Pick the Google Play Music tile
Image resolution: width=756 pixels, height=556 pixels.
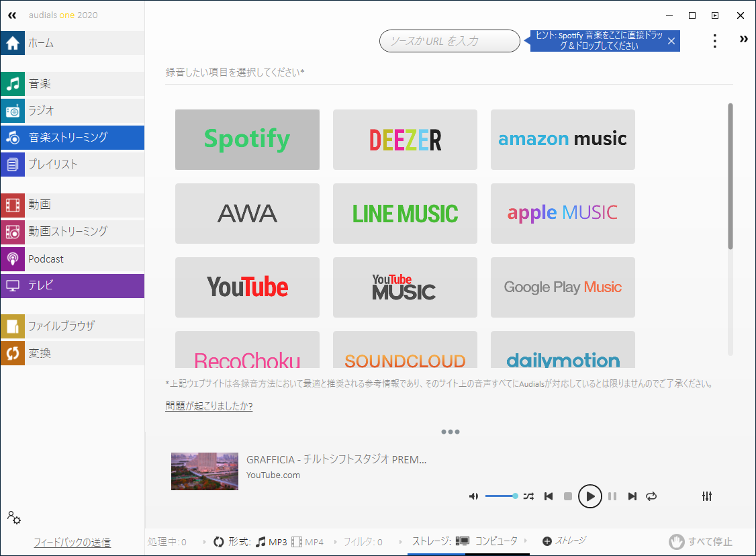coord(563,287)
